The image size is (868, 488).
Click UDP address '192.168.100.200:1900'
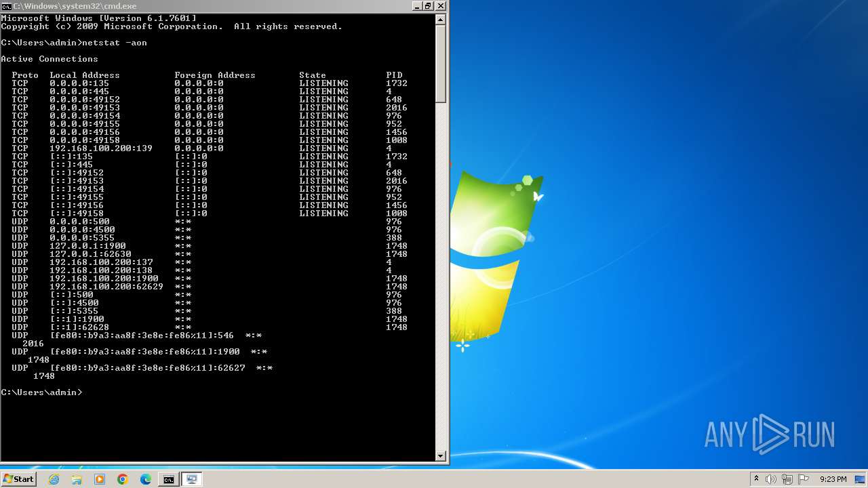(104, 279)
